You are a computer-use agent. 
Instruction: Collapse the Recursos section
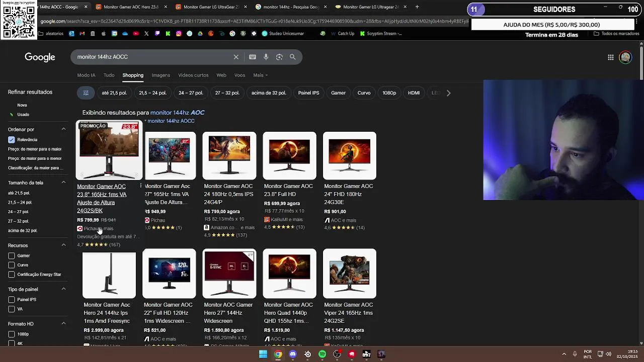[63, 245]
